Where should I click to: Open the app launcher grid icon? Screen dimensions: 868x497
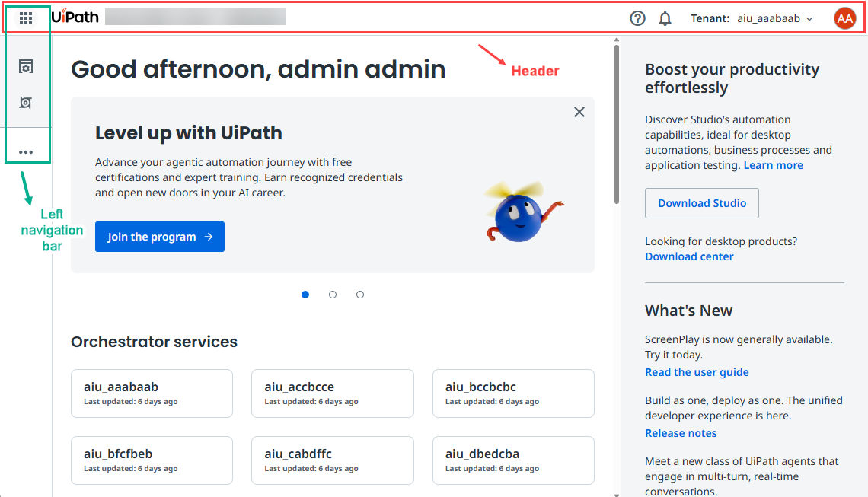point(26,18)
